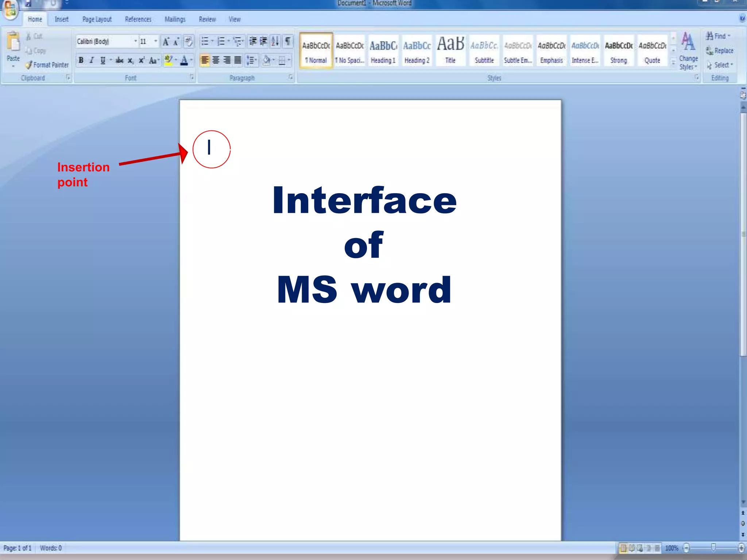Image resolution: width=747 pixels, height=560 pixels.
Task: Toggle Underline formatting
Action: [103, 61]
